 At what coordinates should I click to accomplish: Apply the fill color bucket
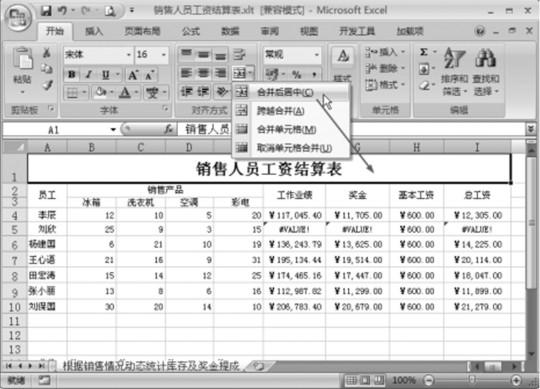click(x=101, y=92)
